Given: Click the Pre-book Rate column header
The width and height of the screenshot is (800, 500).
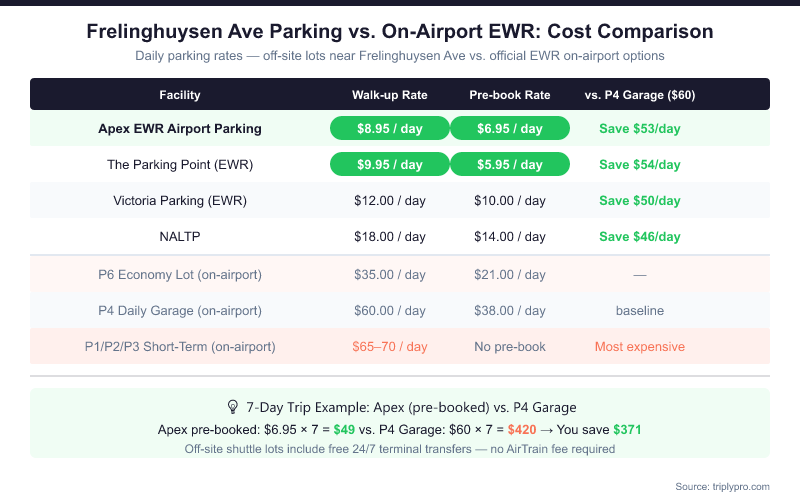Looking at the screenshot, I should click(510, 95).
